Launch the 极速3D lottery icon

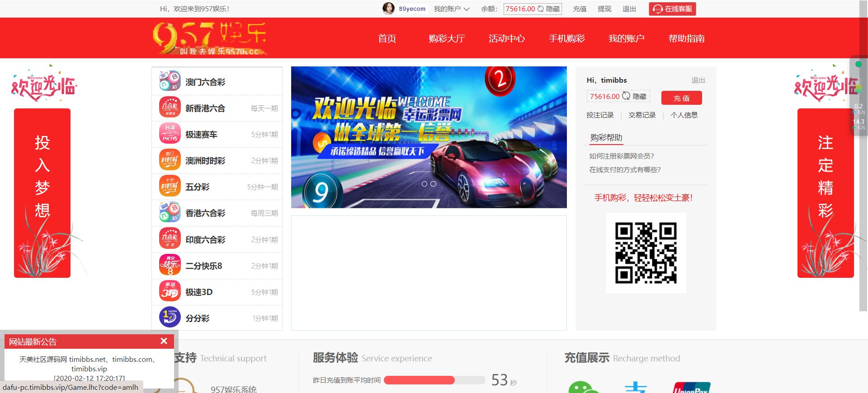pos(170,292)
